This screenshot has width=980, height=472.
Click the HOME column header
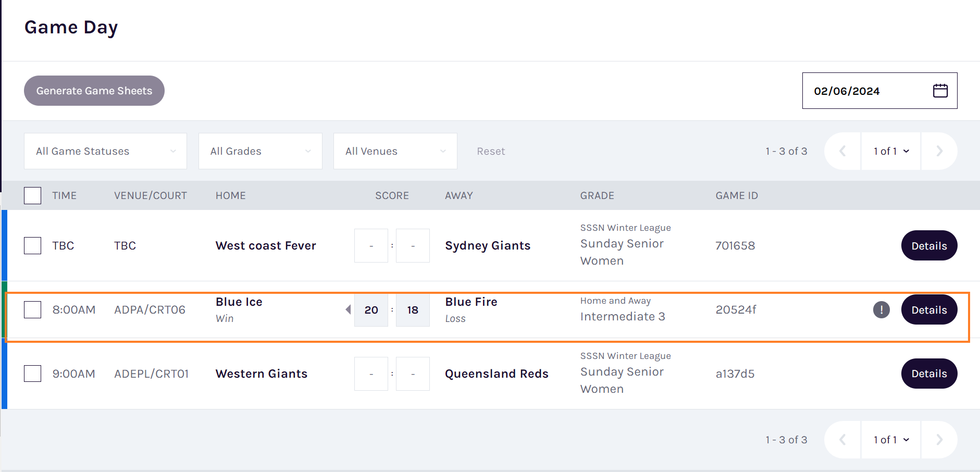point(230,195)
